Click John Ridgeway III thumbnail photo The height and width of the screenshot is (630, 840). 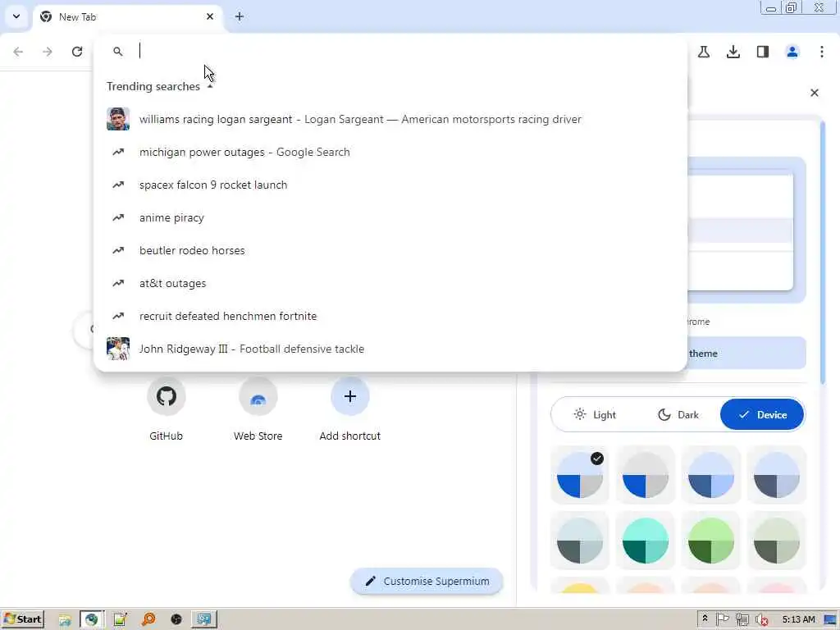point(118,349)
